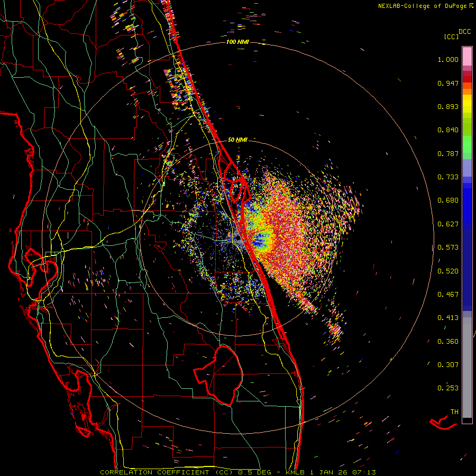This screenshot has height=476, width=476.
Task: Click the 100 NMI range ring label
Action: pyautogui.click(x=237, y=42)
